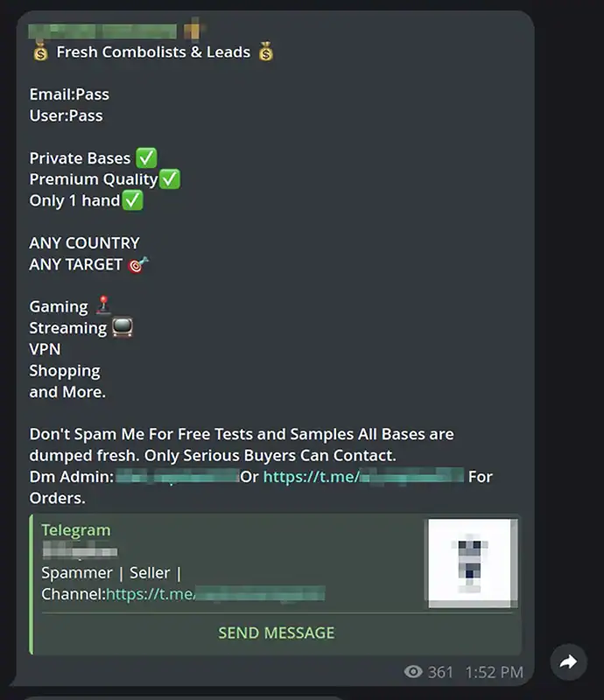
Task: Click the link preview card body
Action: pyautogui.click(x=263, y=564)
